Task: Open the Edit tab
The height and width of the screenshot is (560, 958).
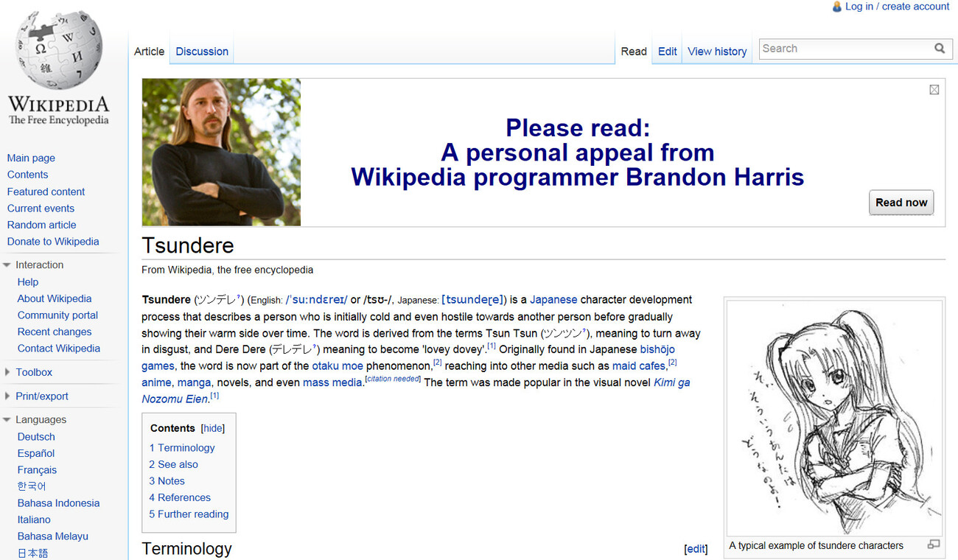Action: pos(668,52)
